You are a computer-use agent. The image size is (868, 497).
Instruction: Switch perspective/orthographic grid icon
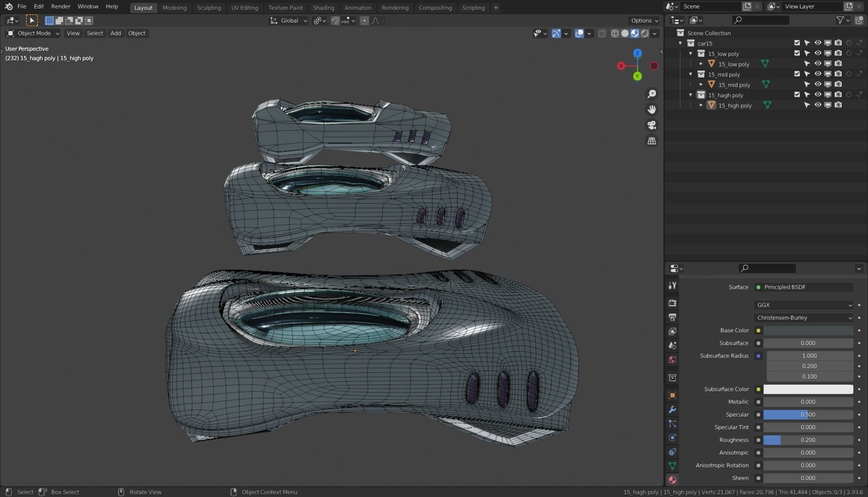point(652,141)
